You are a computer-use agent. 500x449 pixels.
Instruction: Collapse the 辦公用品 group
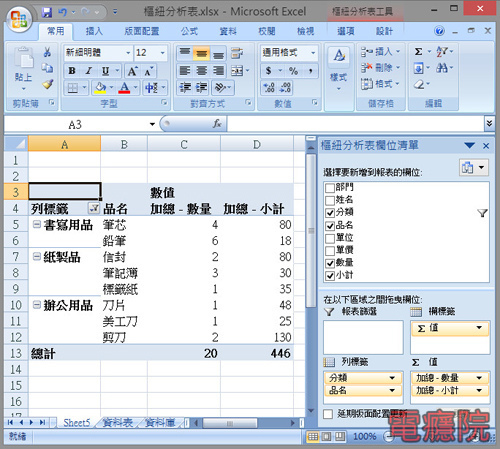(37, 304)
